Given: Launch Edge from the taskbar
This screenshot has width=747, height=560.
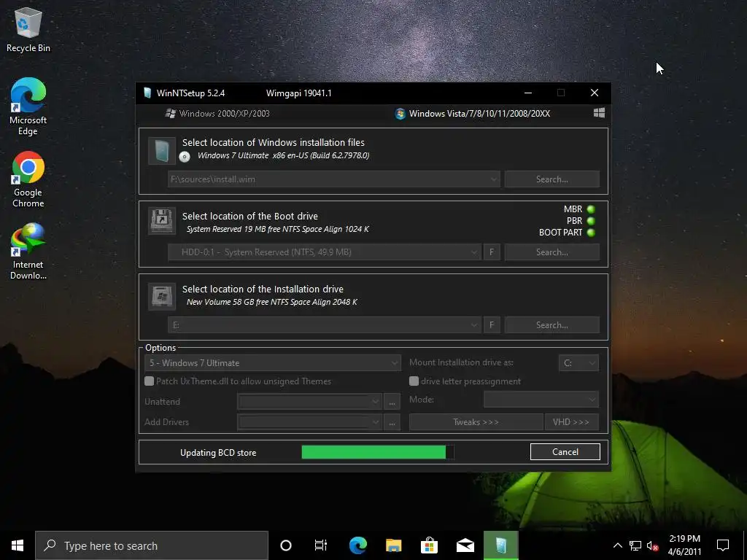Looking at the screenshot, I should coord(357,545).
